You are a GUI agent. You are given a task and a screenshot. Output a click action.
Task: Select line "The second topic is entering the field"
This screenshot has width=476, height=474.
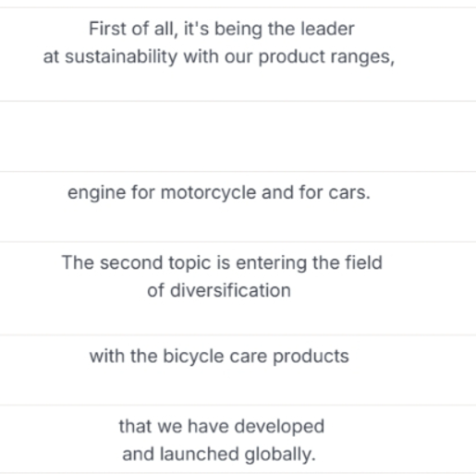click(x=222, y=262)
